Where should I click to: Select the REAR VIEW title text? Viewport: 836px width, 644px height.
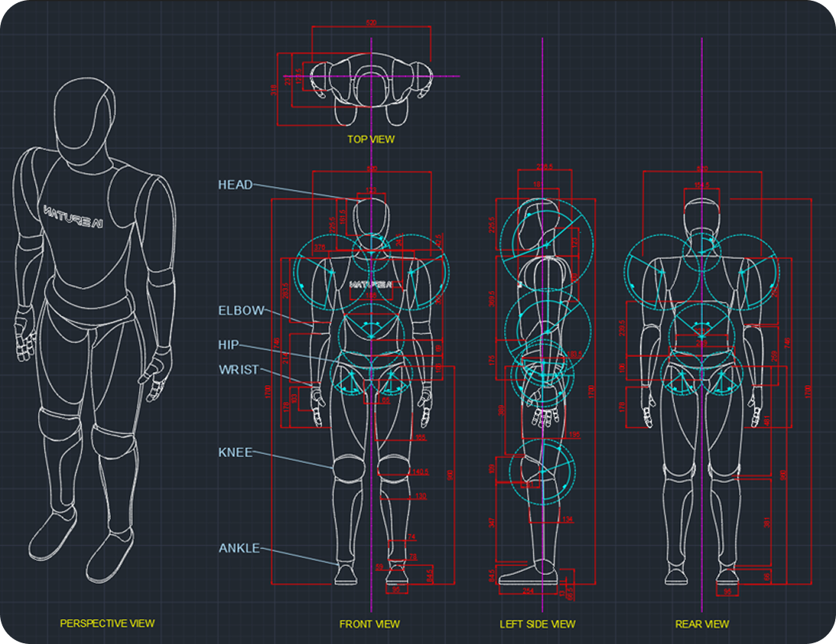702,624
